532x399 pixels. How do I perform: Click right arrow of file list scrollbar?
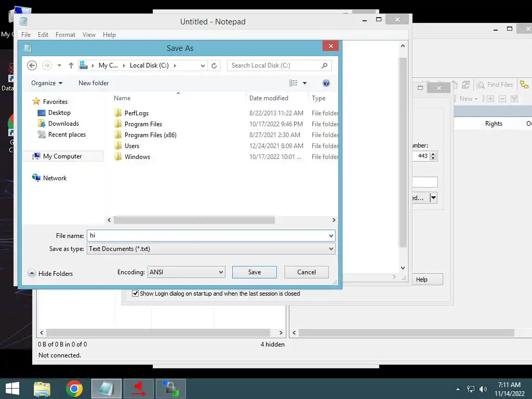pyautogui.click(x=334, y=220)
